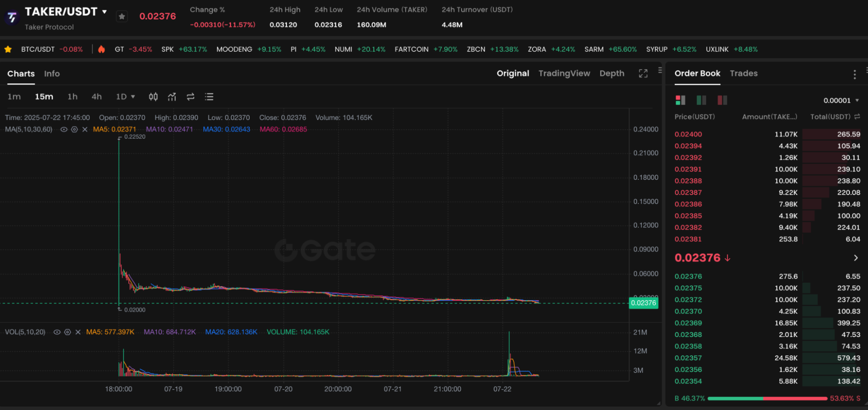Screen dimensions: 868x410
Task: Select the Original chart view
Action: click(513, 73)
